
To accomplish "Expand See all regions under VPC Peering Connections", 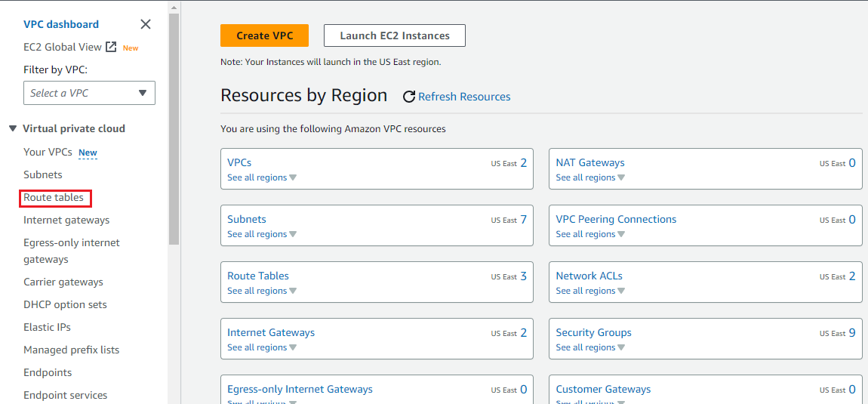I will [591, 234].
